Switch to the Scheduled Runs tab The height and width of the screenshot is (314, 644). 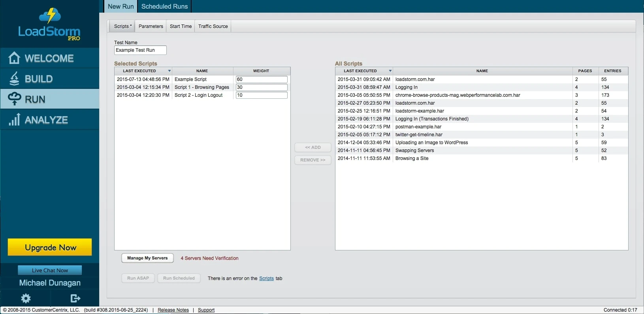[x=164, y=7]
